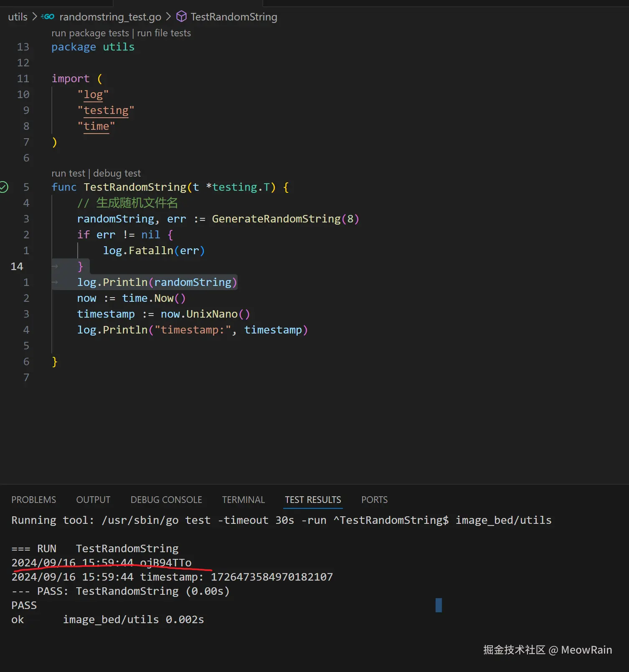Click the TestRandomString symbol cube icon
The width and height of the screenshot is (629, 672).
181,17
